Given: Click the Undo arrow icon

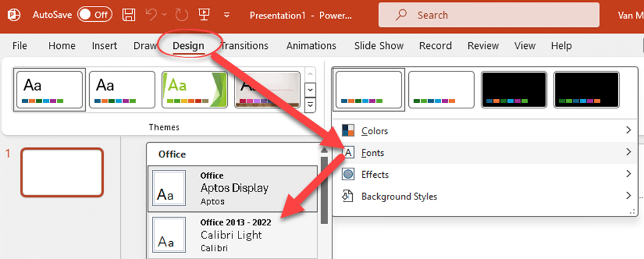Looking at the screenshot, I should pyautogui.click(x=152, y=15).
